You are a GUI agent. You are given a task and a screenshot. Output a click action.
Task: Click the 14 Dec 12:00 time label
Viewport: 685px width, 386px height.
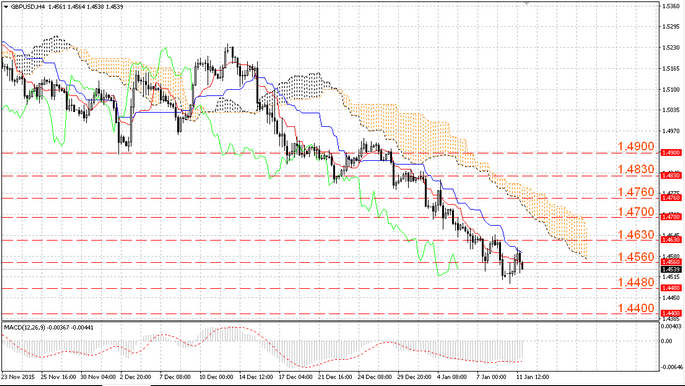256,376
